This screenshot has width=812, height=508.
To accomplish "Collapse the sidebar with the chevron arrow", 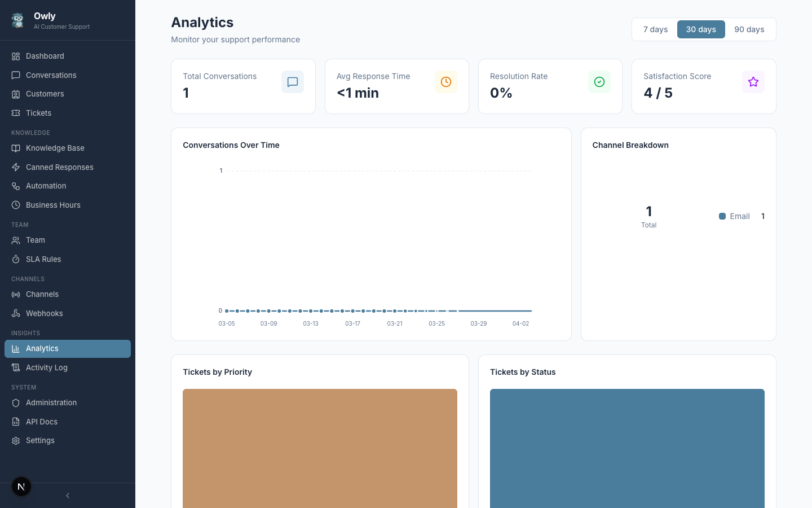I will tap(68, 496).
